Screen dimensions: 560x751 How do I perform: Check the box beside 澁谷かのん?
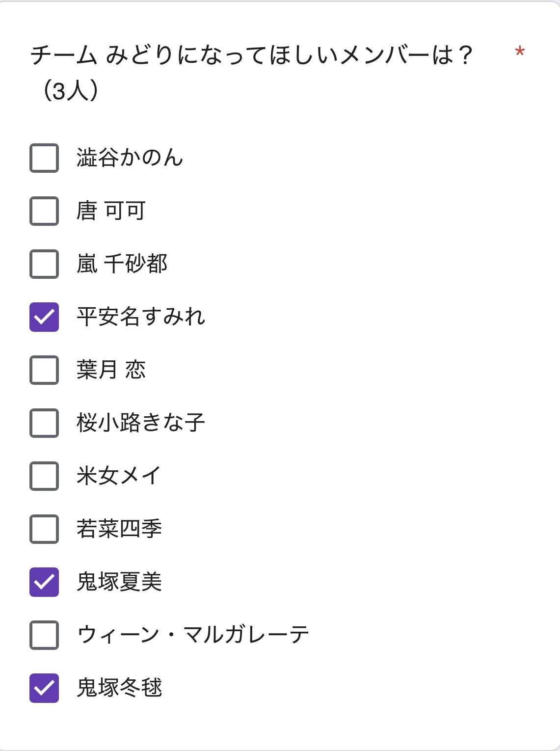click(44, 158)
